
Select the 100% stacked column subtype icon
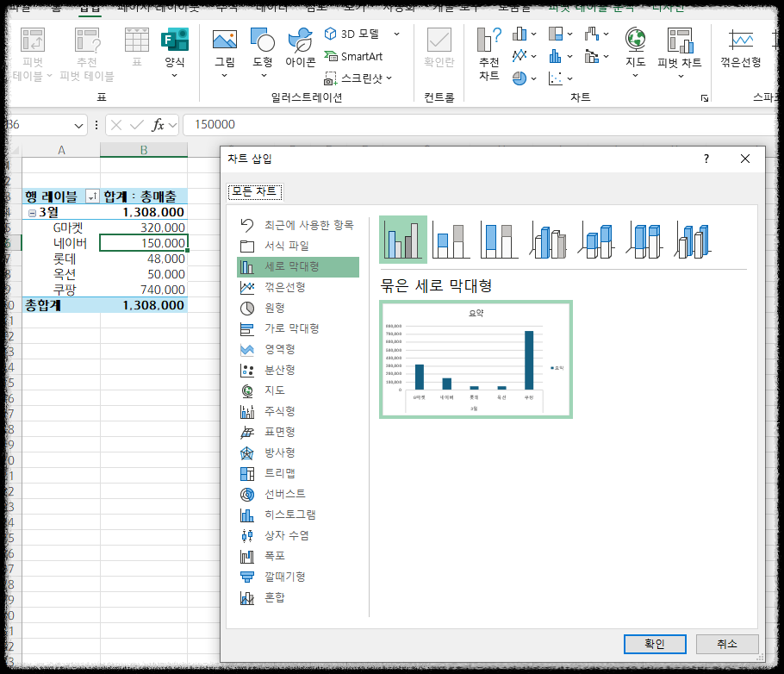(499, 240)
